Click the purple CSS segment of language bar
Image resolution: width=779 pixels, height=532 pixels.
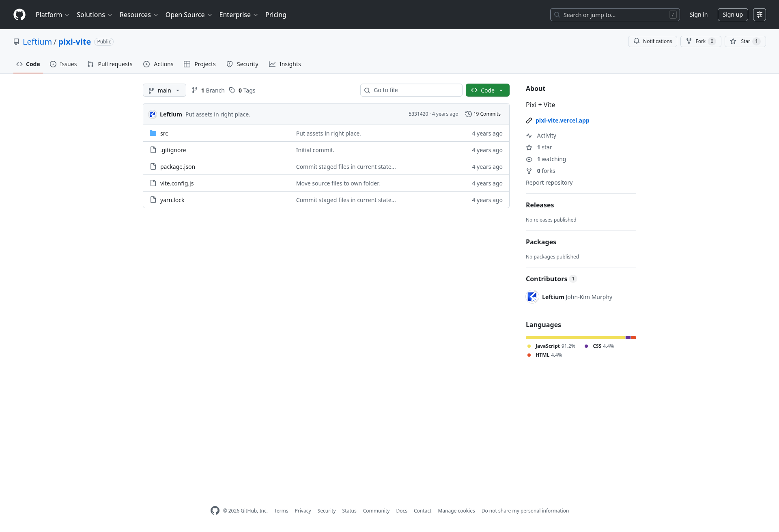point(628,338)
